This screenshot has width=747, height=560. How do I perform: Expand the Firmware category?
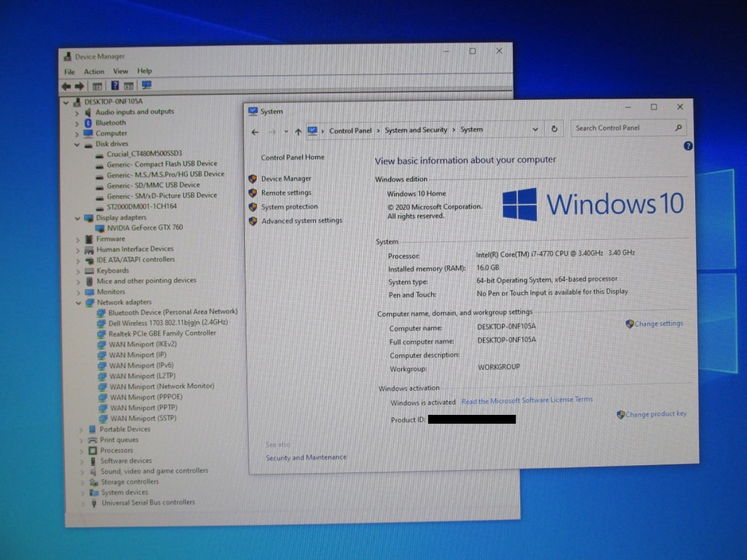(x=77, y=239)
